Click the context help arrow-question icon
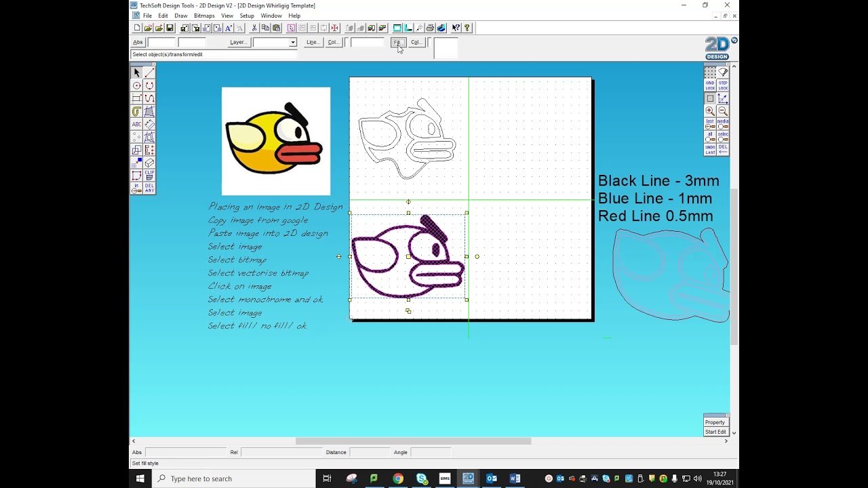 [x=456, y=28]
